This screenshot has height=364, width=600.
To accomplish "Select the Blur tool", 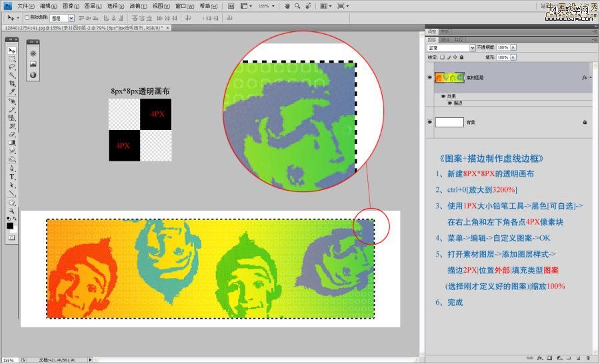I will [12, 151].
